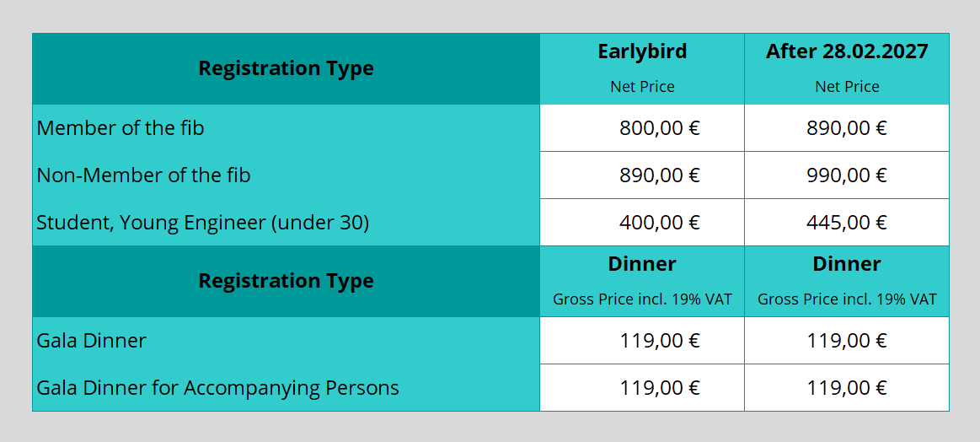Click the second Registration Type header cell
The width and height of the screenshot is (980, 442).
(286, 281)
